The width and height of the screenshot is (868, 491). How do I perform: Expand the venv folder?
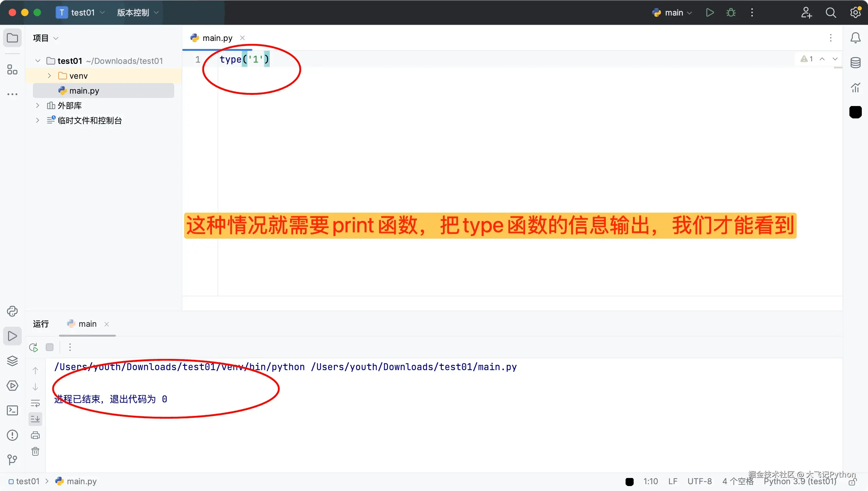(x=50, y=76)
